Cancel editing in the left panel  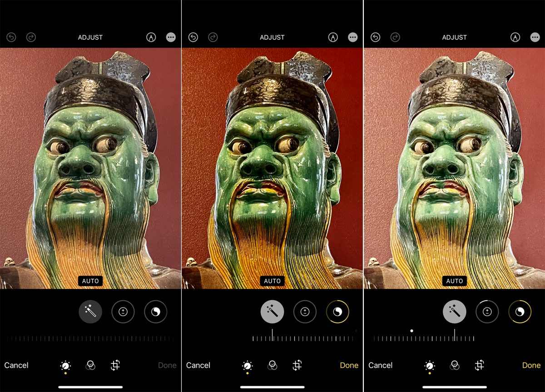(x=16, y=365)
